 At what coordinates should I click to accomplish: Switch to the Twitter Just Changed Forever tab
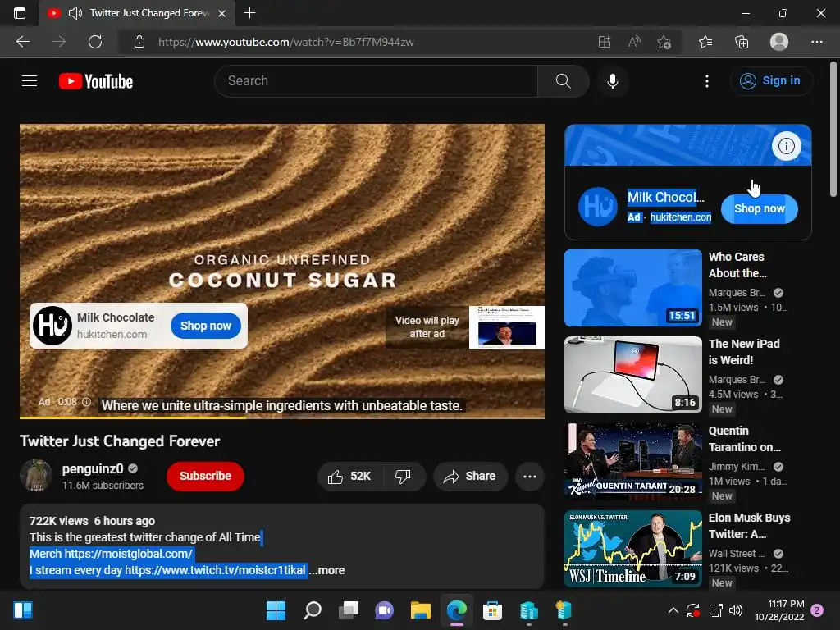[x=137, y=13]
